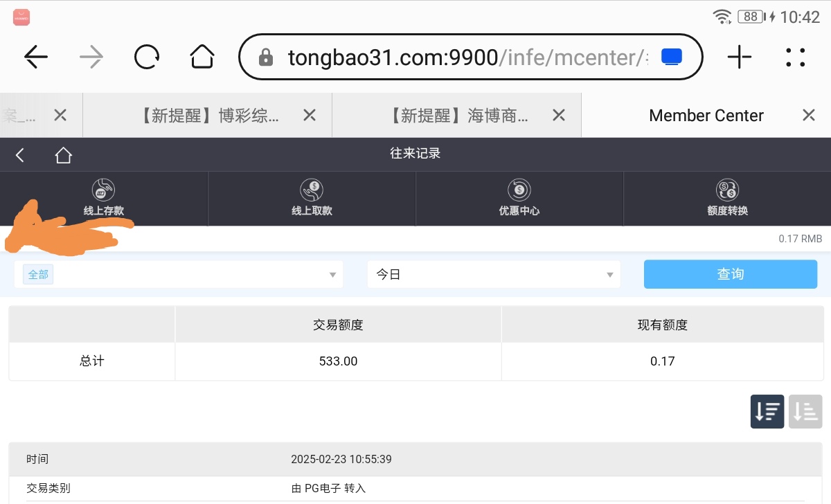Select the dark descending sort toggle

(767, 411)
